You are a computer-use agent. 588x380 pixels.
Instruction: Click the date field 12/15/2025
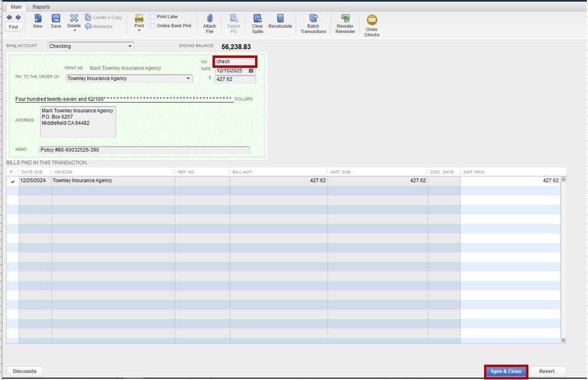click(x=231, y=70)
